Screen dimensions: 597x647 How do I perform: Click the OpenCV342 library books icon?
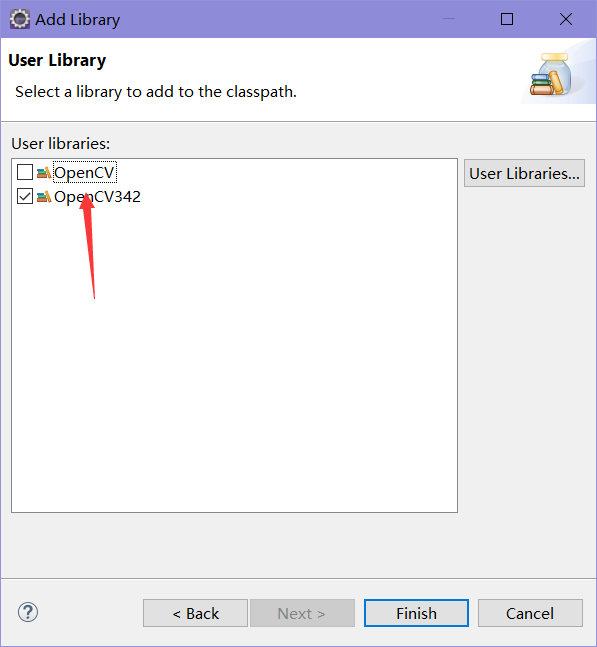(x=44, y=196)
